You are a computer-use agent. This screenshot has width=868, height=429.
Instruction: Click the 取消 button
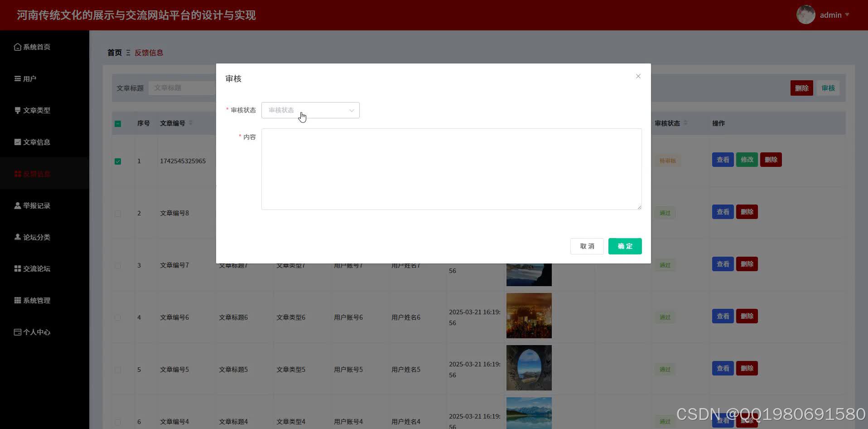[587, 246]
